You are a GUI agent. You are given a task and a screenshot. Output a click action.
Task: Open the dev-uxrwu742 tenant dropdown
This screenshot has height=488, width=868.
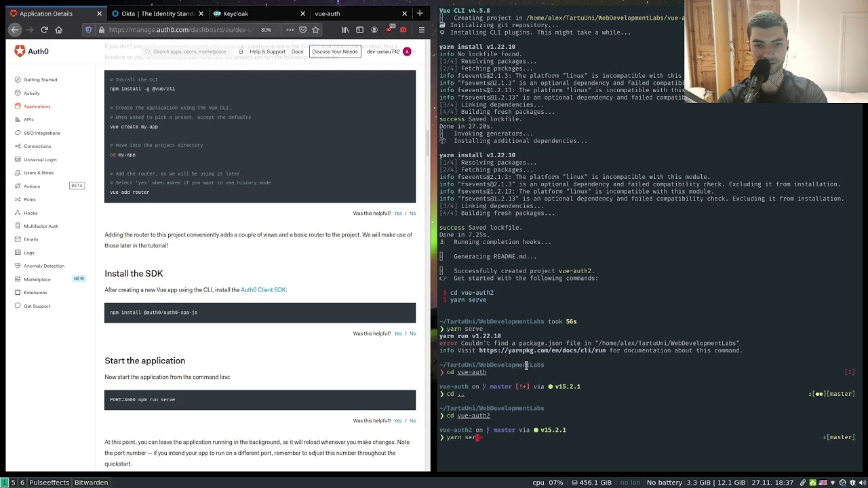391,52
